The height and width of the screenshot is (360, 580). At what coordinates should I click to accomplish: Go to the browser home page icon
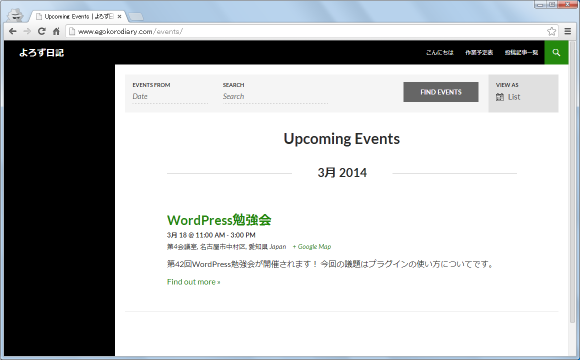[x=56, y=31]
